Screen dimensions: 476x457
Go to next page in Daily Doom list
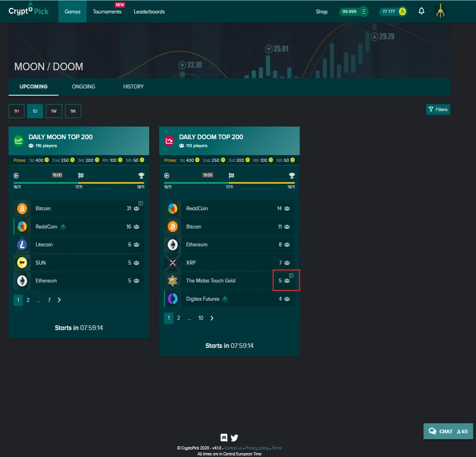coord(212,318)
